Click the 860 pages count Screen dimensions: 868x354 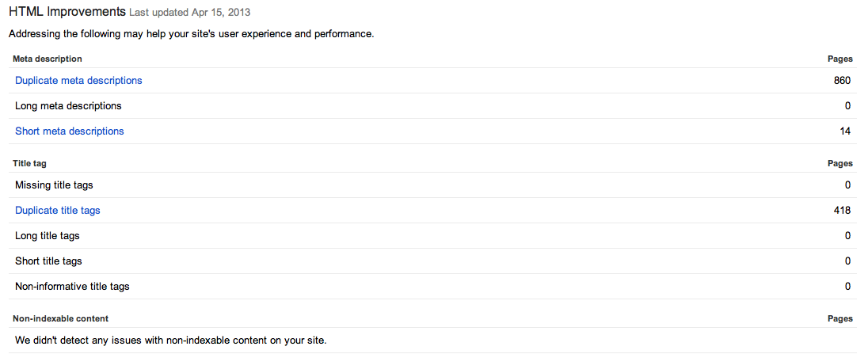[x=842, y=81]
